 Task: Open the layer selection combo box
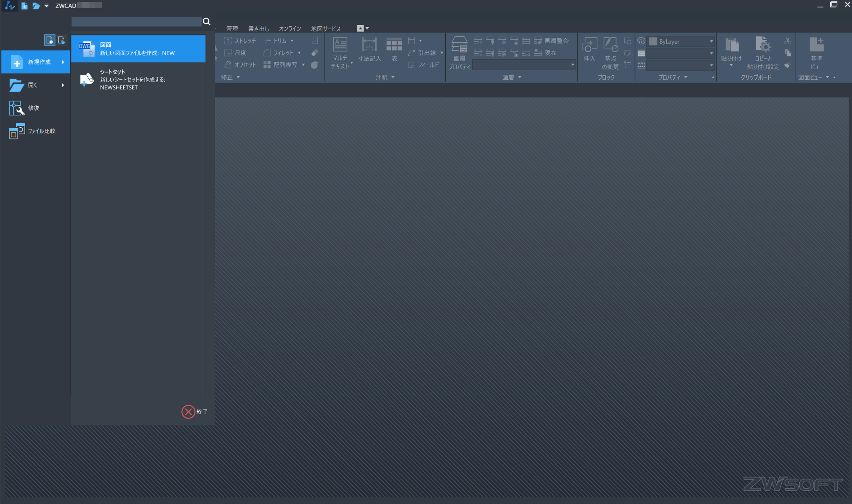tap(524, 65)
